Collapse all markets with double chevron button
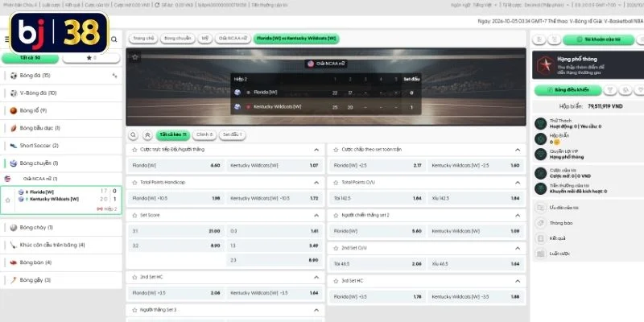The image size is (644, 322). point(147,135)
